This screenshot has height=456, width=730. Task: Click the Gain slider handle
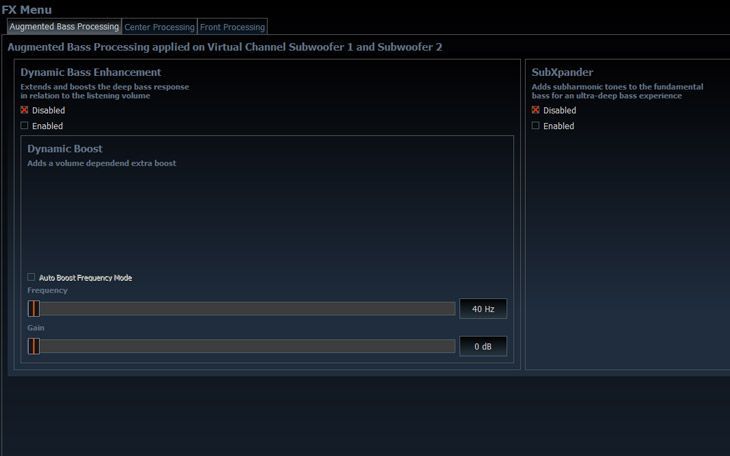33,346
